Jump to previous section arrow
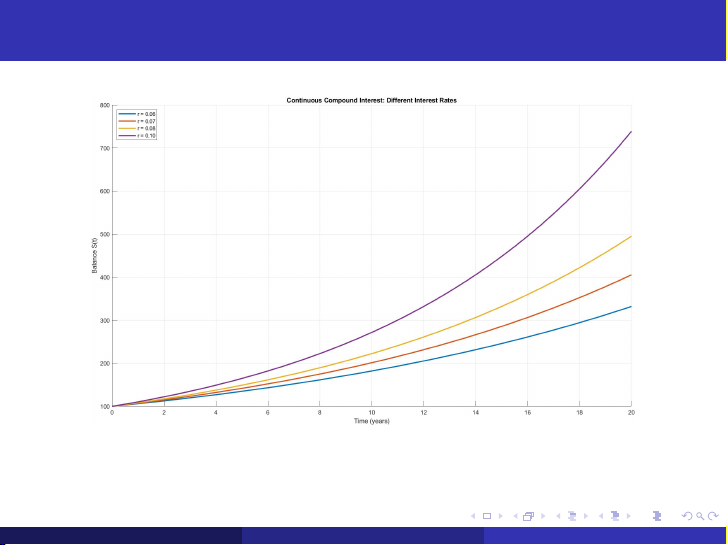Screen dimensions: 727x545 602,516
